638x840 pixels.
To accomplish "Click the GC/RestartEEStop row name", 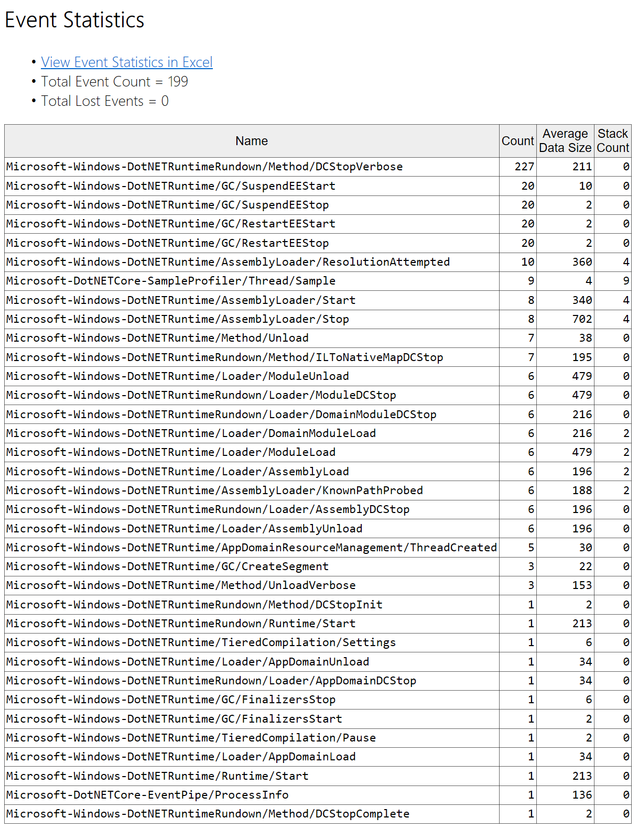I will pos(168,243).
